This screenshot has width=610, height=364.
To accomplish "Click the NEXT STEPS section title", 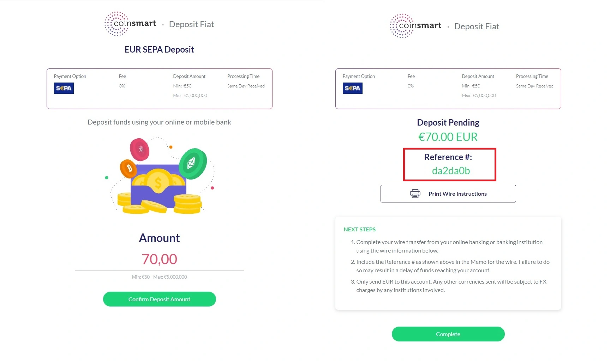I will 359,229.
